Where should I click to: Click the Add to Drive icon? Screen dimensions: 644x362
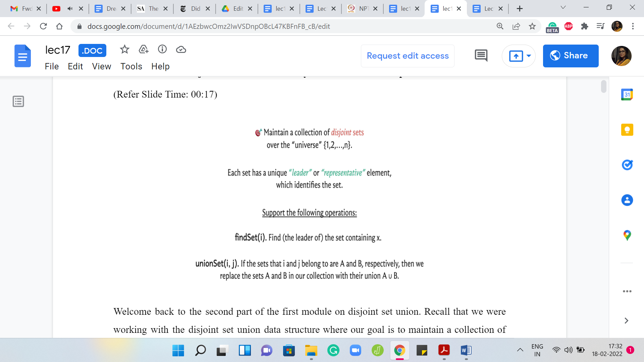click(x=144, y=50)
